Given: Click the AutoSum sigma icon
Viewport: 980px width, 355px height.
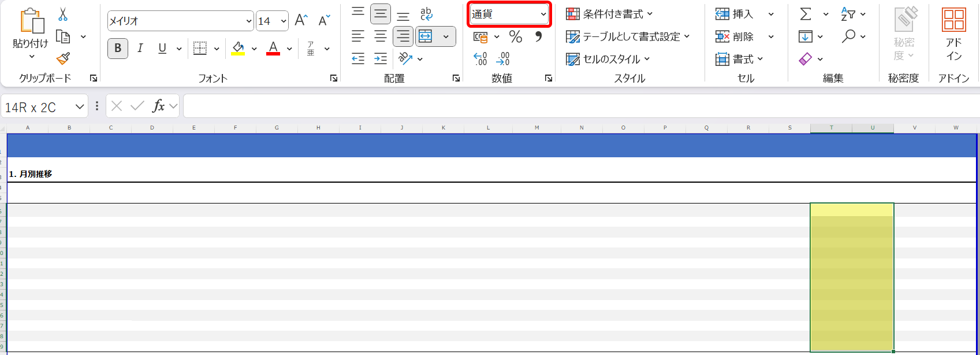Looking at the screenshot, I should click(x=806, y=14).
